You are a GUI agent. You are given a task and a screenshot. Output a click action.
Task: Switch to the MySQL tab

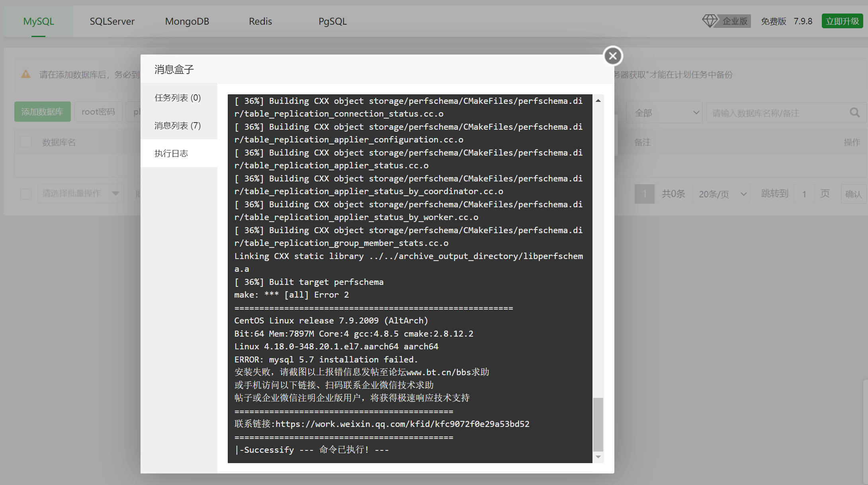click(39, 21)
